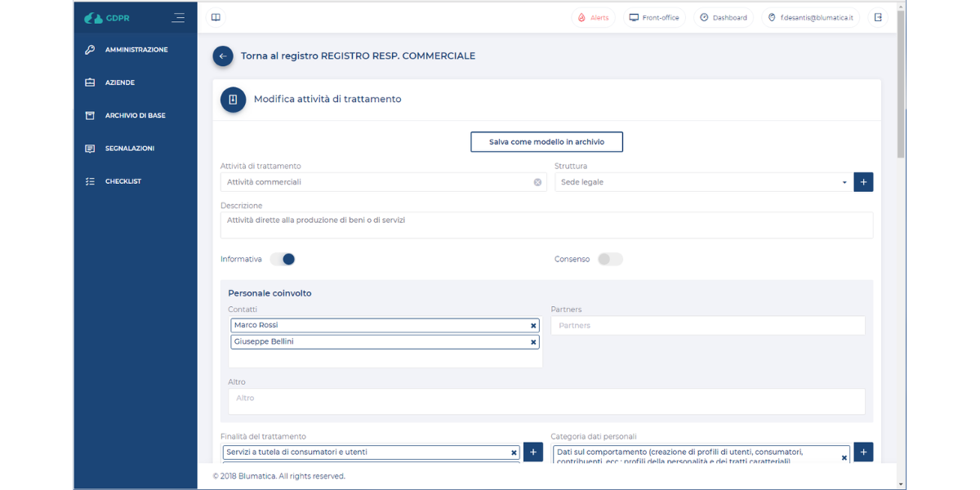The height and width of the screenshot is (490, 980).
Task: Collapse sidebar using hamburger menu icon
Action: (178, 17)
